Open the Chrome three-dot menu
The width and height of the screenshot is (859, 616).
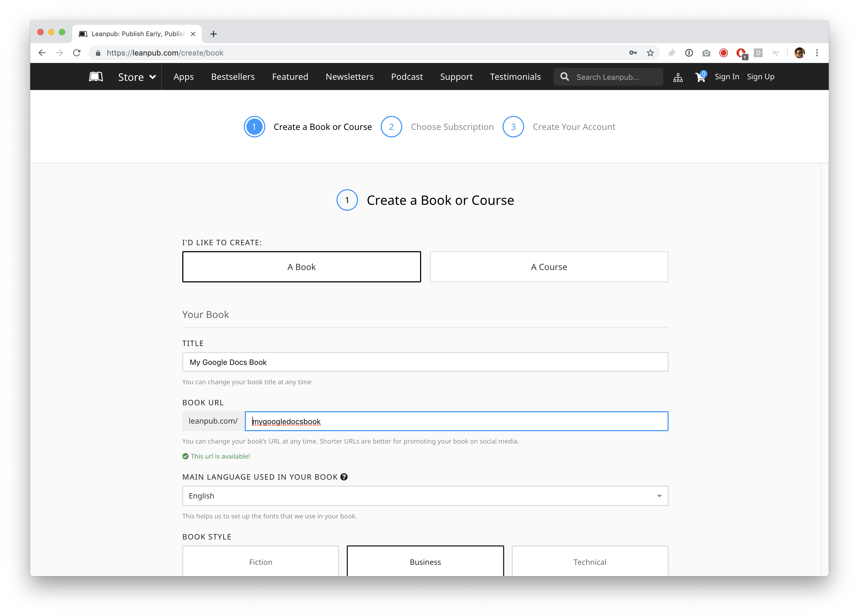817,53
